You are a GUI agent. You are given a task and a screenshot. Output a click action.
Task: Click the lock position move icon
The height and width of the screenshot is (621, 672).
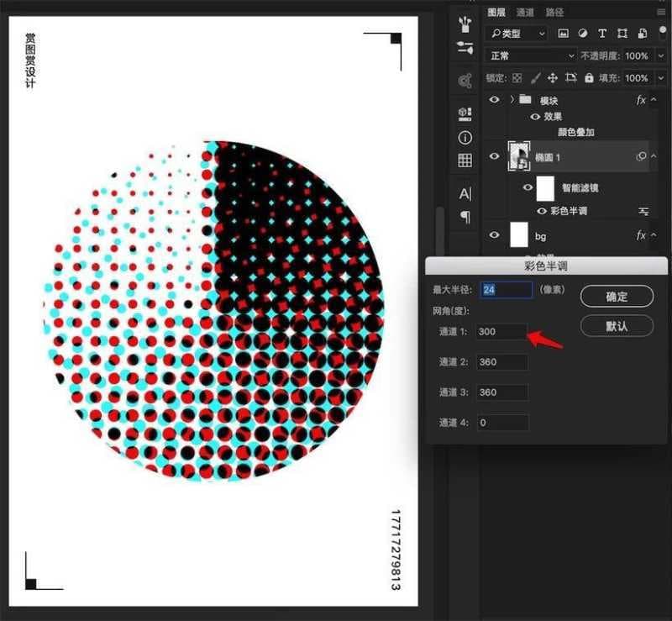[553, 78]
